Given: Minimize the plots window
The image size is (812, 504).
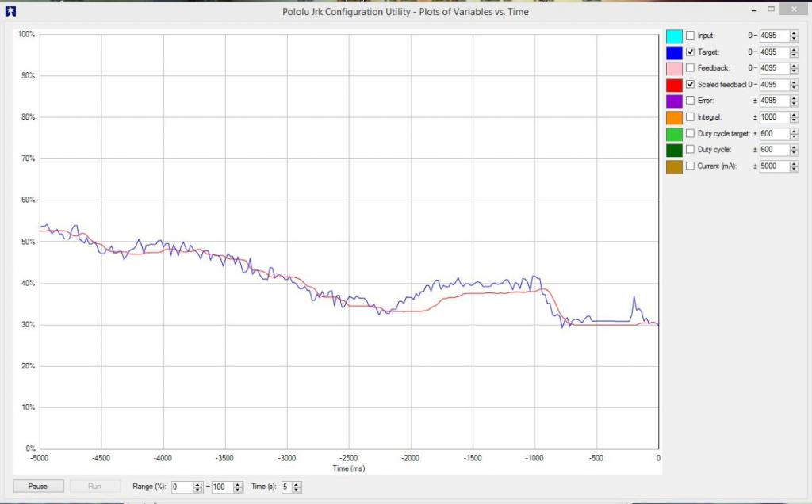Looking at the screenshot, I should (x=754, y=10).
